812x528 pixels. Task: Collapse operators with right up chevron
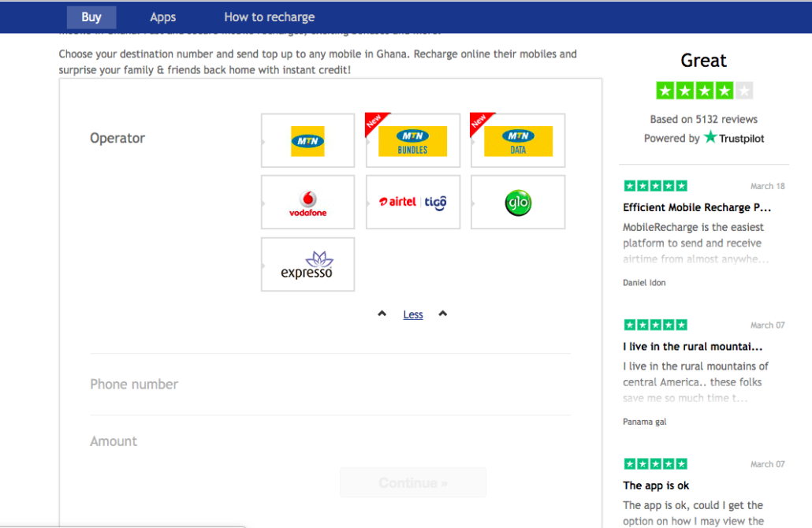[443, 314]
